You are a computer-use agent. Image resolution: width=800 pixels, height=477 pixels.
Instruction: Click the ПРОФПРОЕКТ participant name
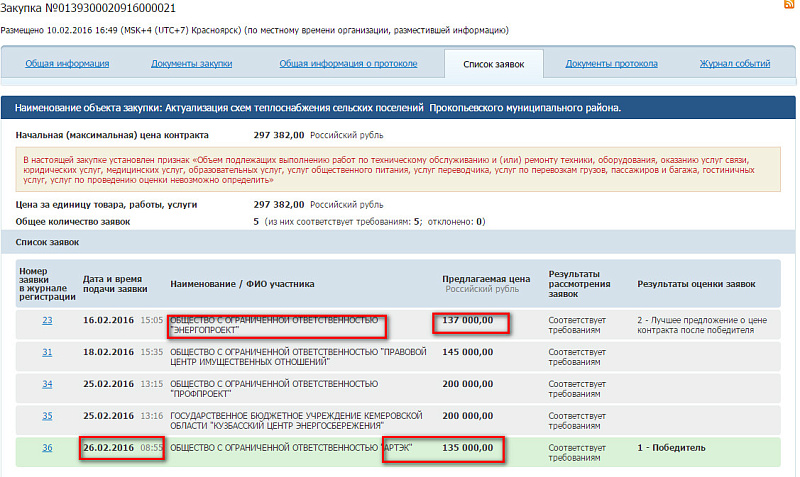click(274, 389)
